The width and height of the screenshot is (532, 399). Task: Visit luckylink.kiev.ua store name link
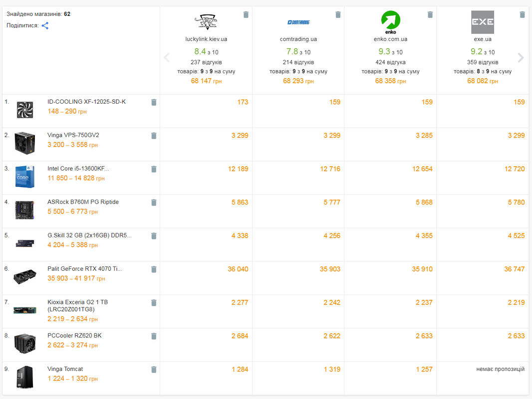click(206, 39)
